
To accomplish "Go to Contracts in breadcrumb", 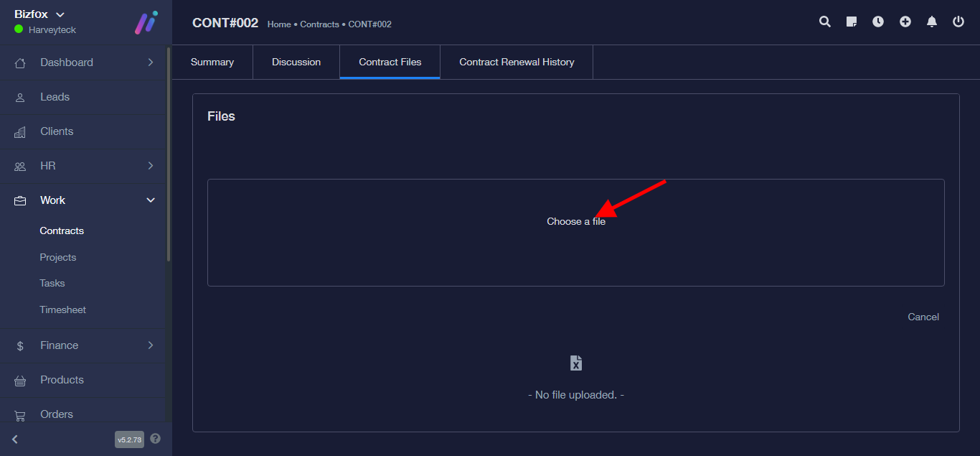I will click(319, 24).
